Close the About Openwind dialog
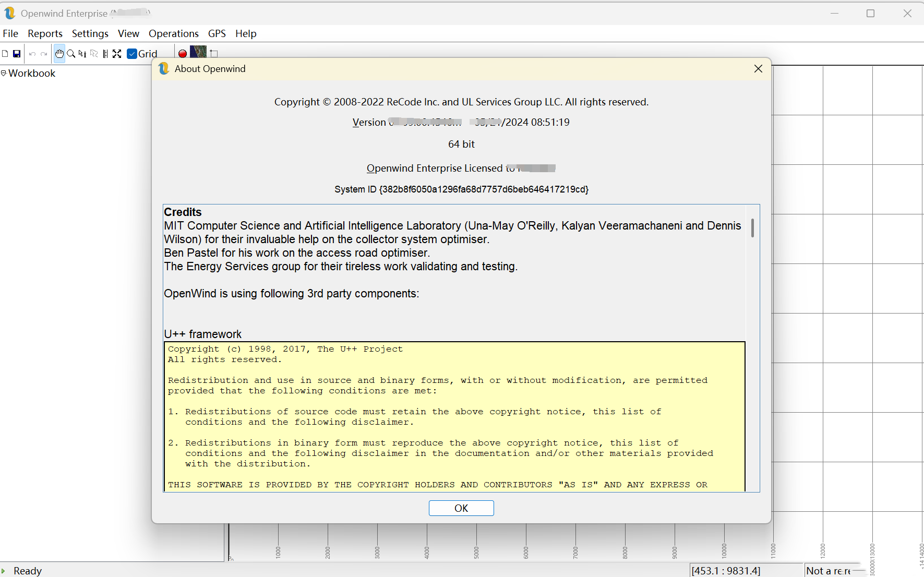This screenshot has width=924, height=577. [758, 69]
